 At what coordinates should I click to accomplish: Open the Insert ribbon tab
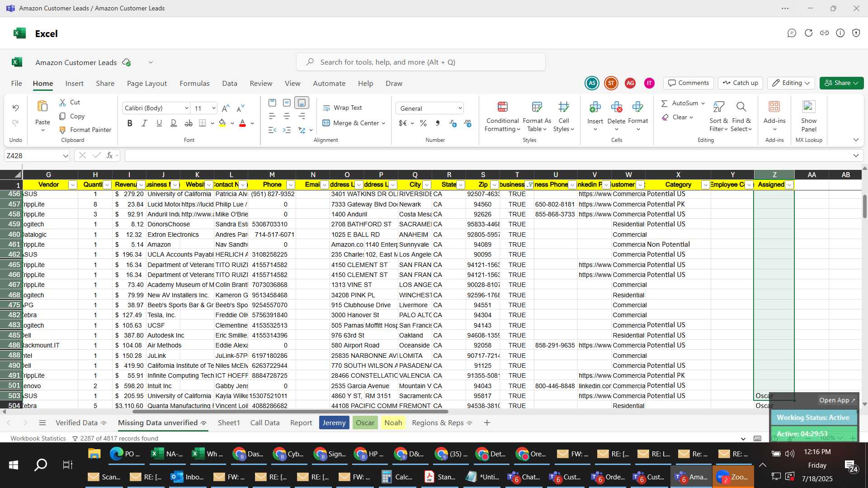click(x=74, y=84)
